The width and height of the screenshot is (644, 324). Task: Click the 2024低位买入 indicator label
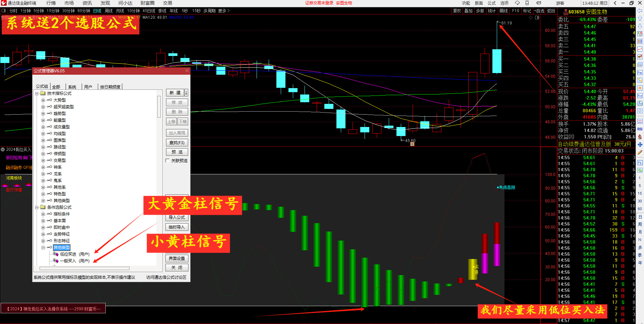tap(18, 149)
